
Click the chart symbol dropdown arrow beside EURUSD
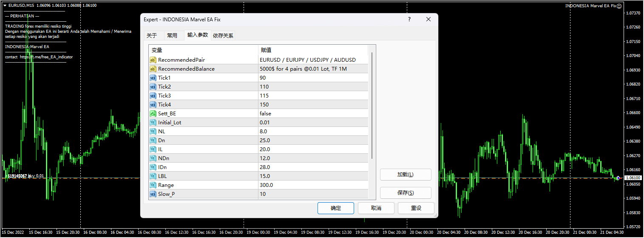(5, 6)
